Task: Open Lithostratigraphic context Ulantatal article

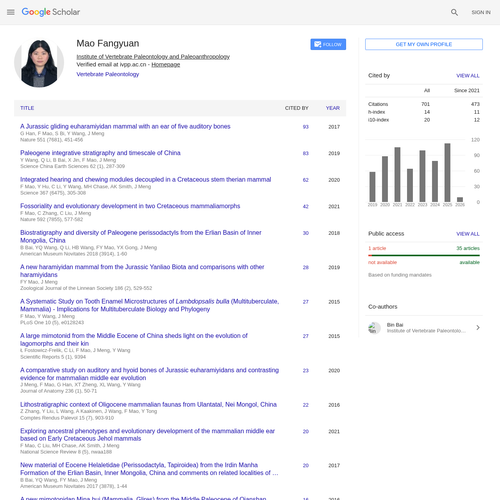Action: (x=148, y=404)
